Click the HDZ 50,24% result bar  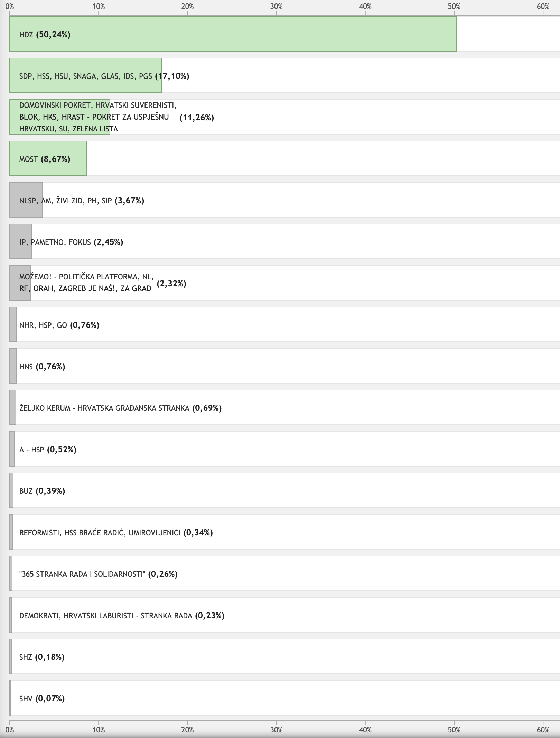(x=233, y=34)
